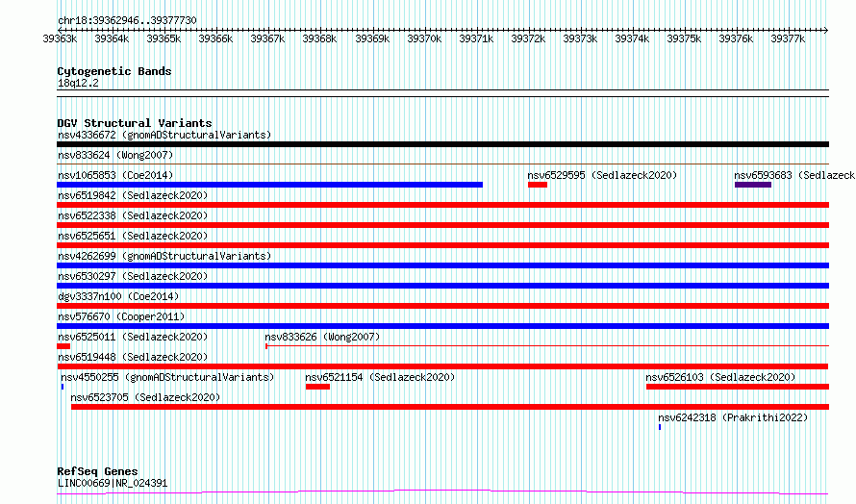Select the blue nsv1065853 variant bar
Viewport: 856px width, 504px height.
point(269,185)
